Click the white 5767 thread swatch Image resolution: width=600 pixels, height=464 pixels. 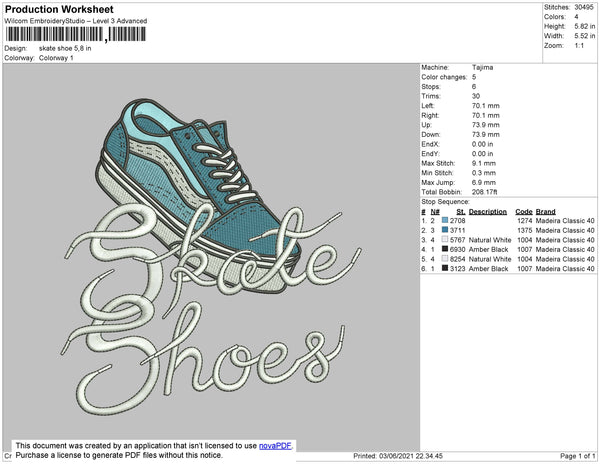click(x=445, y=239)
